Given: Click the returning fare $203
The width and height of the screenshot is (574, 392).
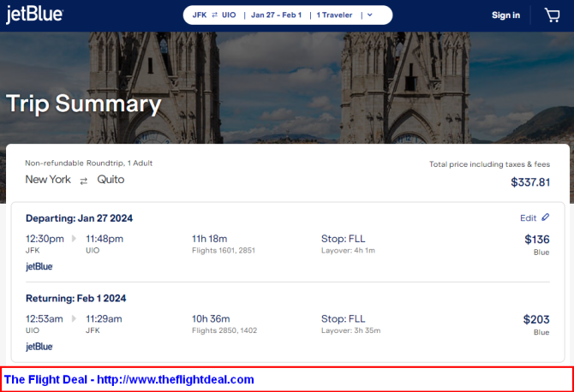Looking at the screenshot, I should [x=536, y=319].
